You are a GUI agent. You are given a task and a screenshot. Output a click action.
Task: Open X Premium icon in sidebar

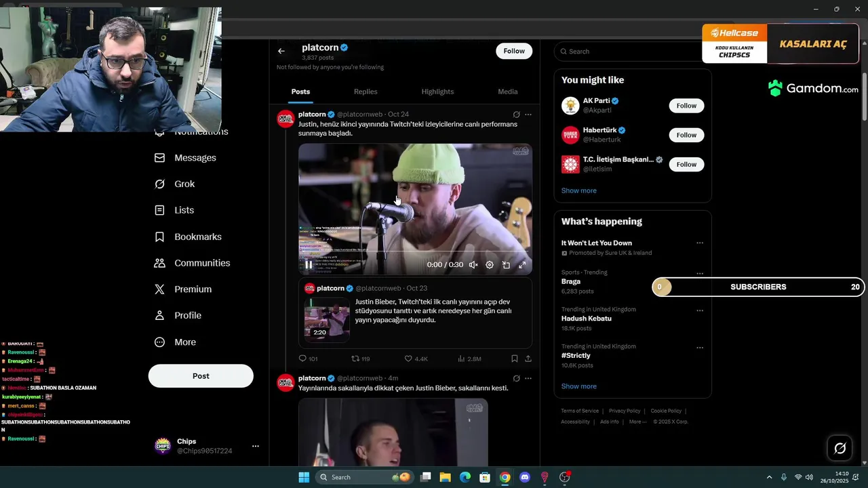[159, 289]
